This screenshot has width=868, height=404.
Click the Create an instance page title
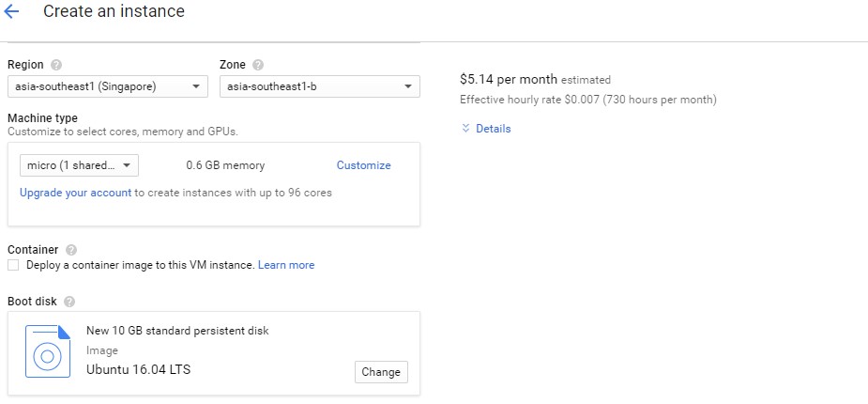(114, 12)
